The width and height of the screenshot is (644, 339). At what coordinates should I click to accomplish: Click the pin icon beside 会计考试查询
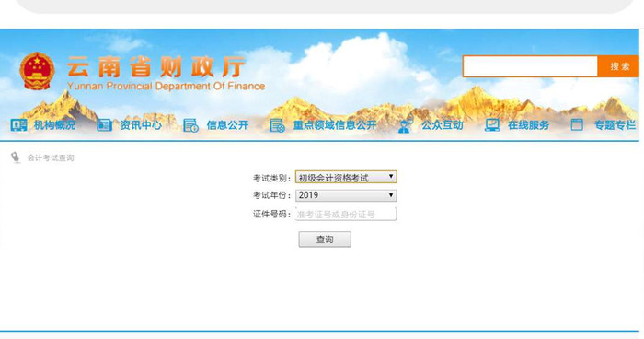tap(16, 158)
